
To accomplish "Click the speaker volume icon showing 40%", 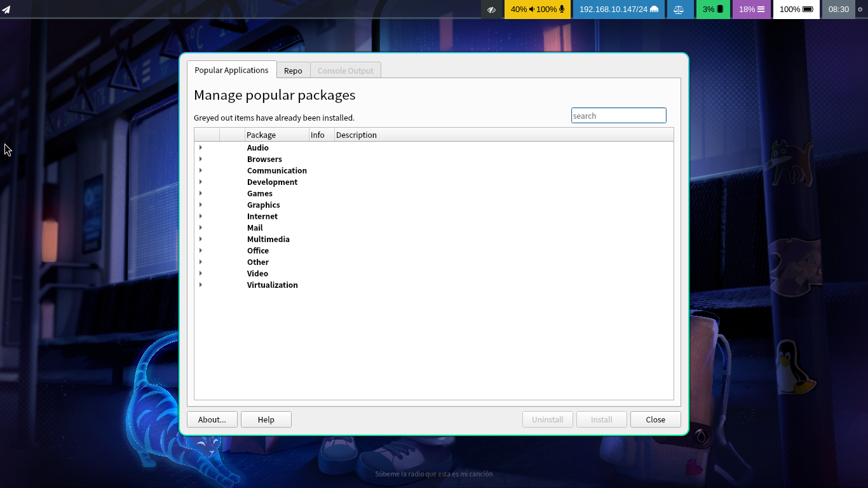I will (532, 10).
